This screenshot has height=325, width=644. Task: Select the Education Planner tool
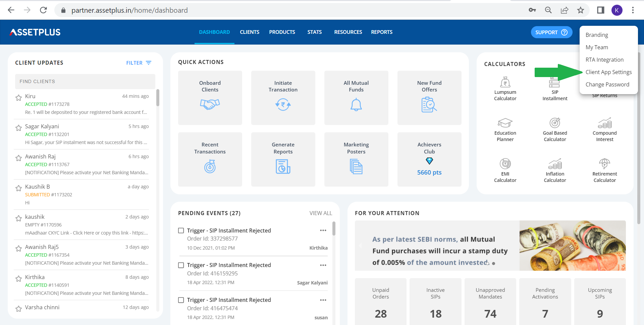click(505, 129)
